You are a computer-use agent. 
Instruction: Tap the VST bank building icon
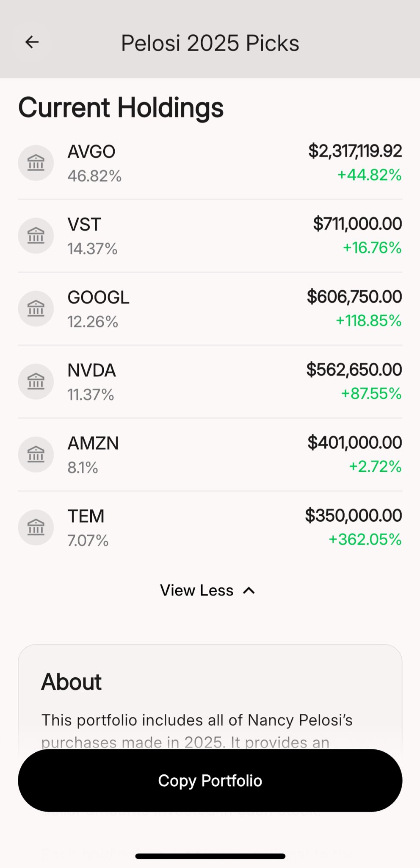pyautogui.click(x=36, y=236)
